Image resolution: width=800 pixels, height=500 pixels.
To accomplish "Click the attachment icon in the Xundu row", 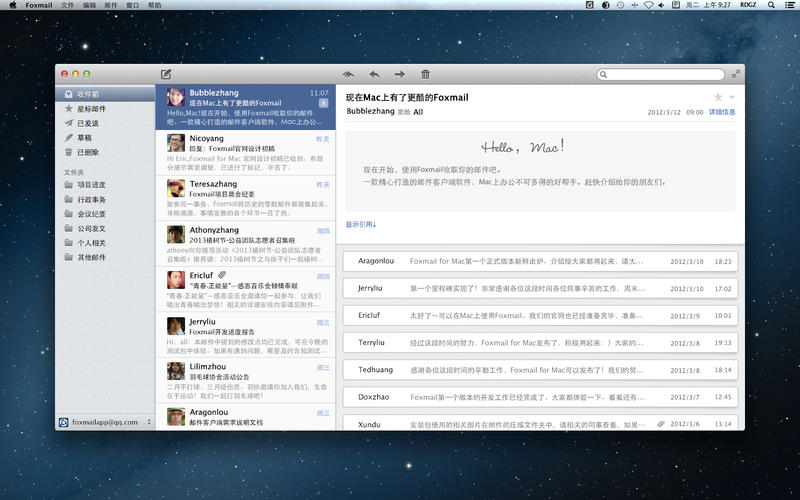I will coord(661,424).
